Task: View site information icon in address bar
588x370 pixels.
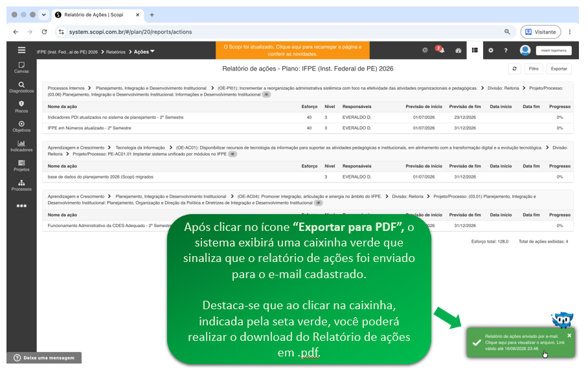Action: (x=61, y=32)
